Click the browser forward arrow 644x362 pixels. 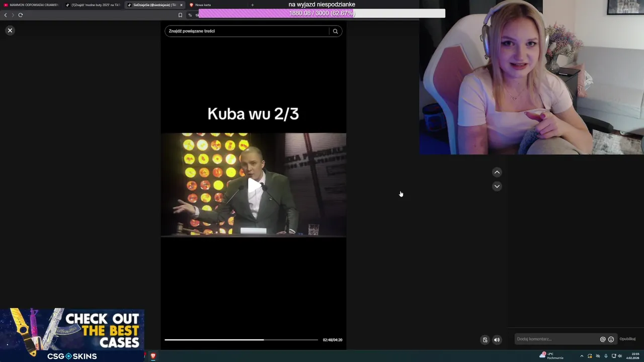[x=13, y=15]
